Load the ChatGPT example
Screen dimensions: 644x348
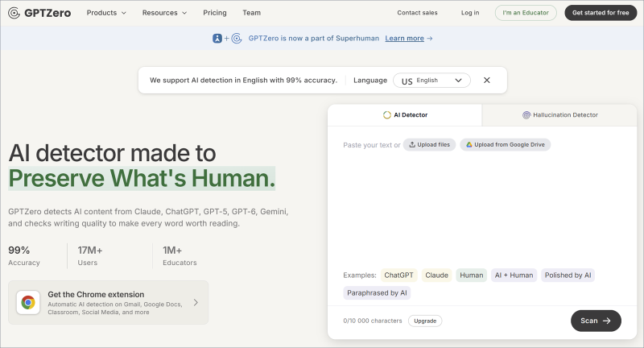tap(398, 275)
